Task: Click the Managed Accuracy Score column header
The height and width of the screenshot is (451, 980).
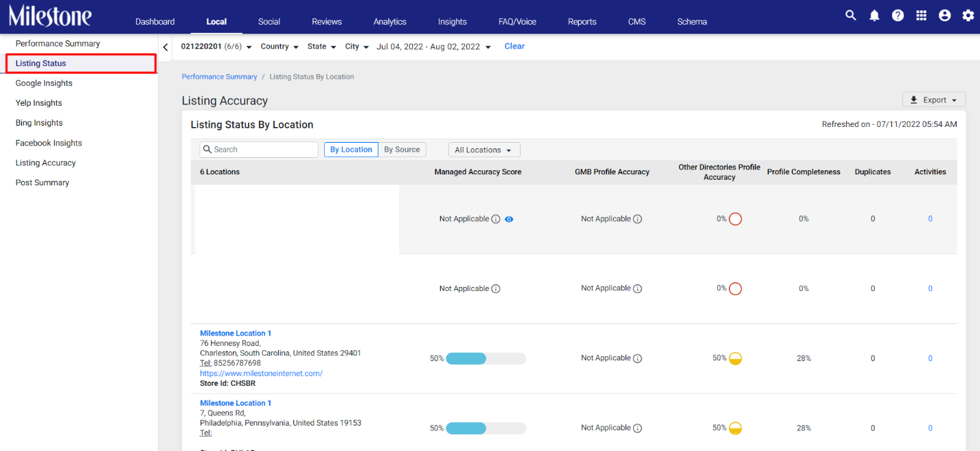Action: 478,172
